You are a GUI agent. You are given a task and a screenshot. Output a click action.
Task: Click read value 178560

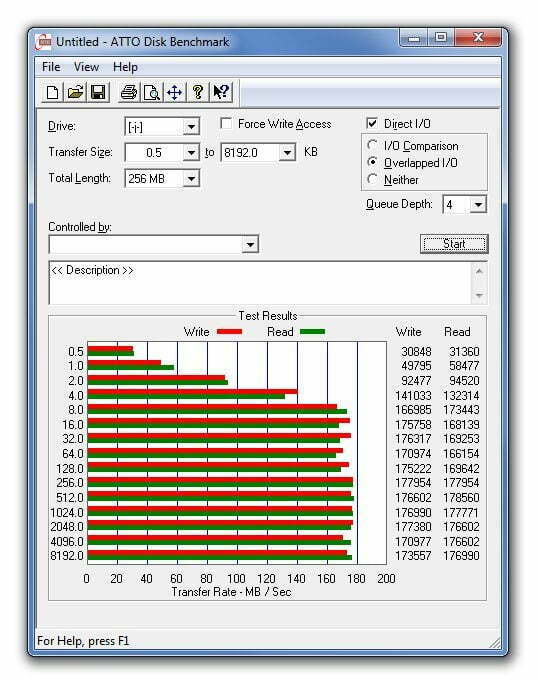coord(461,498)
